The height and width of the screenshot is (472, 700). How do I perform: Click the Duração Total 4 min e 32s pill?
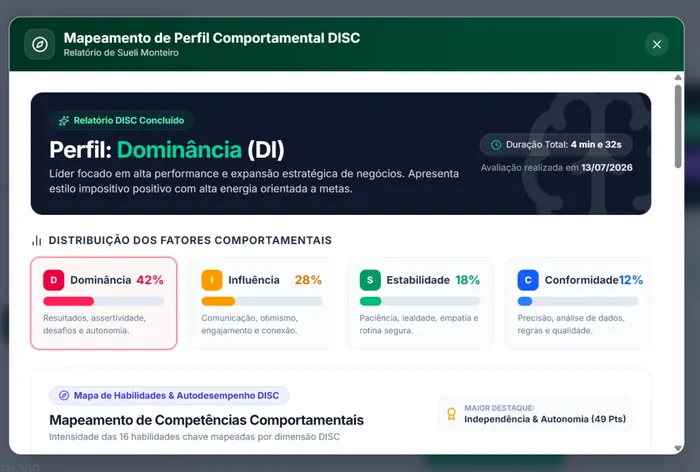click(x=556, y=145)
